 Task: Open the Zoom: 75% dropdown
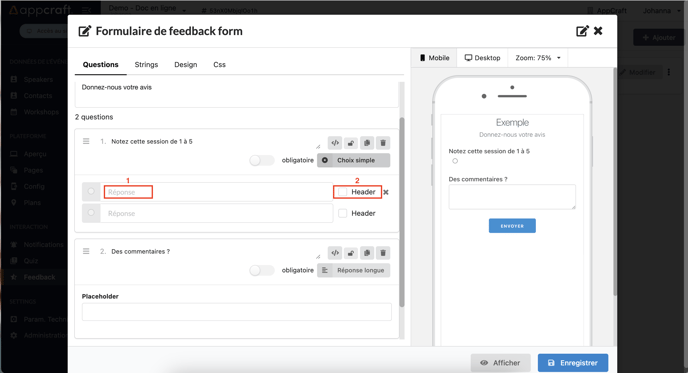(x=538, y=58)
